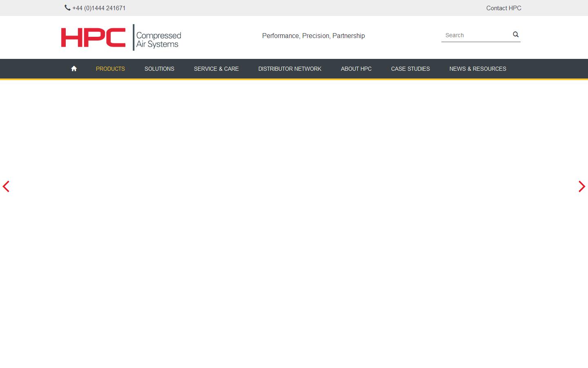Click the yellow highlight bar under the navigation

click(x=294, y=79)
